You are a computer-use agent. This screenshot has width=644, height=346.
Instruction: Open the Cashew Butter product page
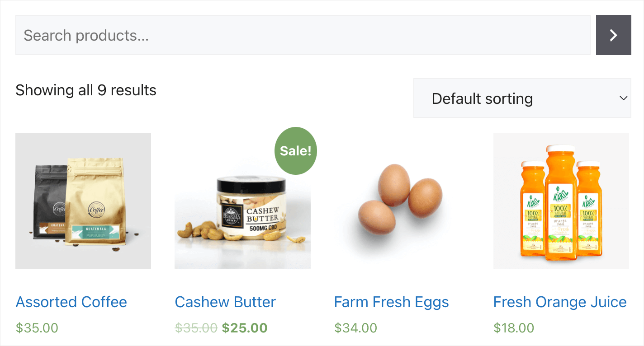pos(225,302)
